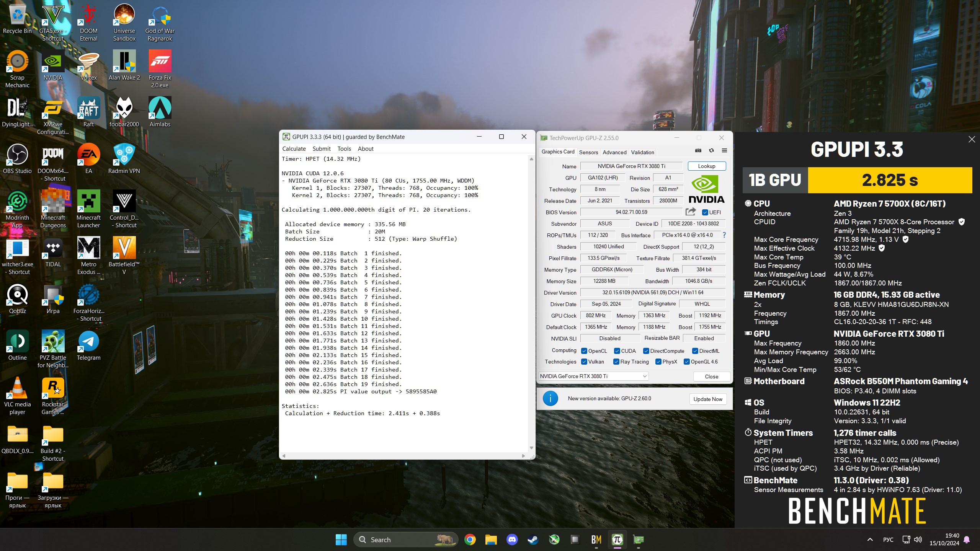Image resolution: width=980 pixels, height=551 pixels.
Task: Expand GPU selection dropdown in GPU-Z
Action: (x=593, y=376)
